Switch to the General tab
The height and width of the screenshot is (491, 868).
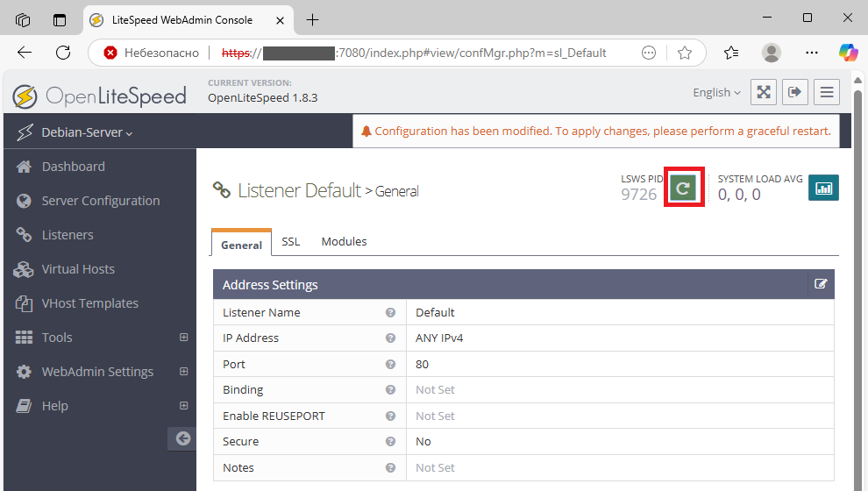tap(241, 244)
